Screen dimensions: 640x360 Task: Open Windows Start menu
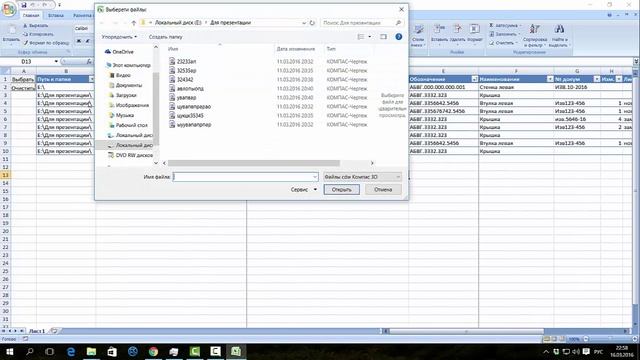pyautogui.click(x=9, y=351)
